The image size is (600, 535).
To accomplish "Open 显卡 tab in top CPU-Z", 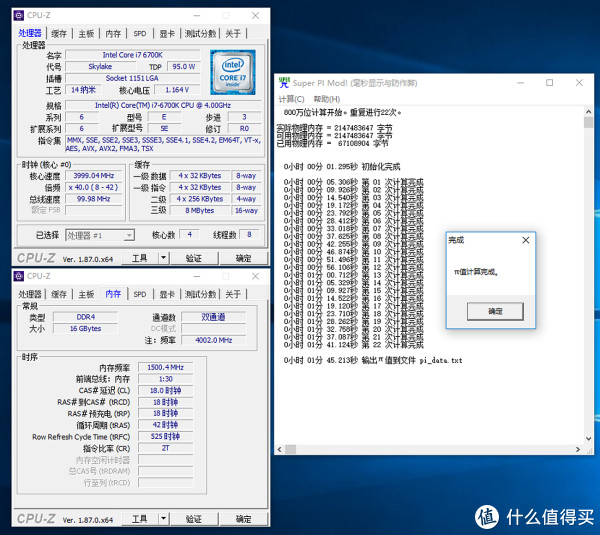I will point(167,34).
